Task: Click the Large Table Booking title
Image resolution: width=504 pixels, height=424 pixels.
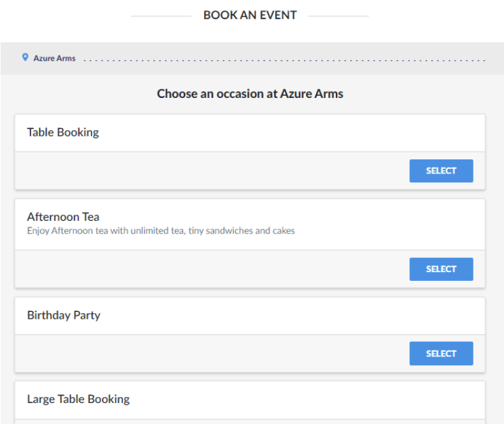Action: 78,399
